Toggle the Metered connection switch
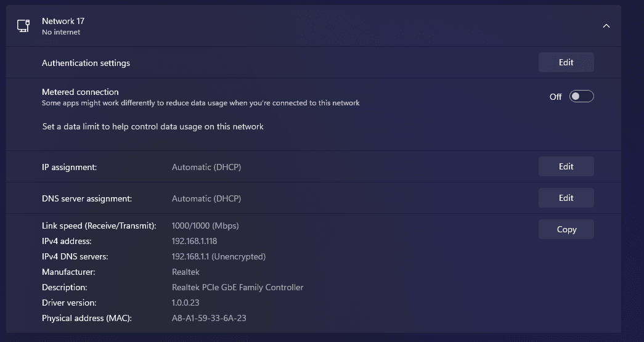This screenshot has width=644, height=342. (x=581, y=96)
